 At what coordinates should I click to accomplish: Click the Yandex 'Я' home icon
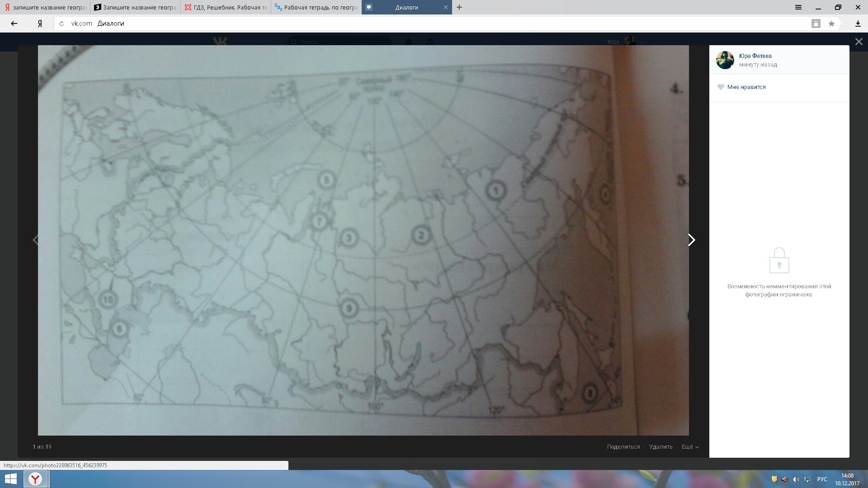(40, 23)
